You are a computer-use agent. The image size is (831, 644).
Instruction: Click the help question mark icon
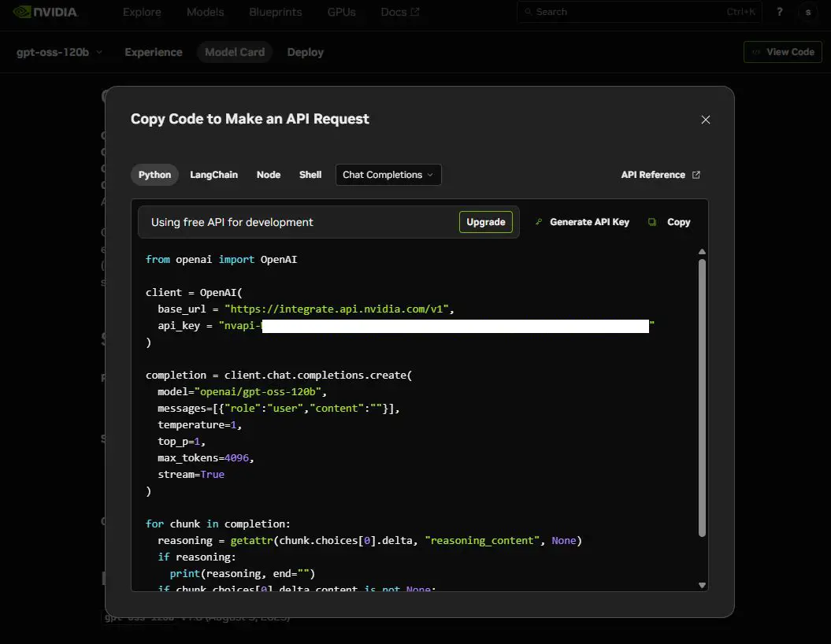779,12
